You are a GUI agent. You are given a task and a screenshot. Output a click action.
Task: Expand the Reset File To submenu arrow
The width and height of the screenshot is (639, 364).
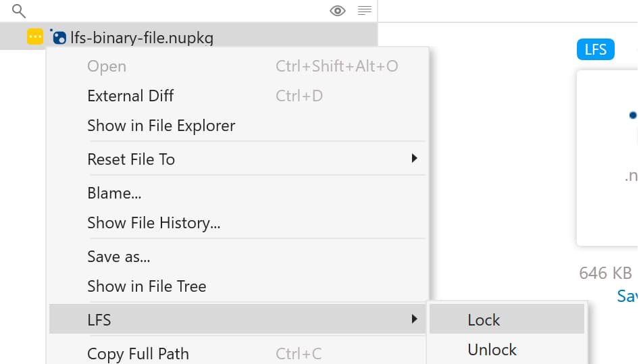coord(414,158)
